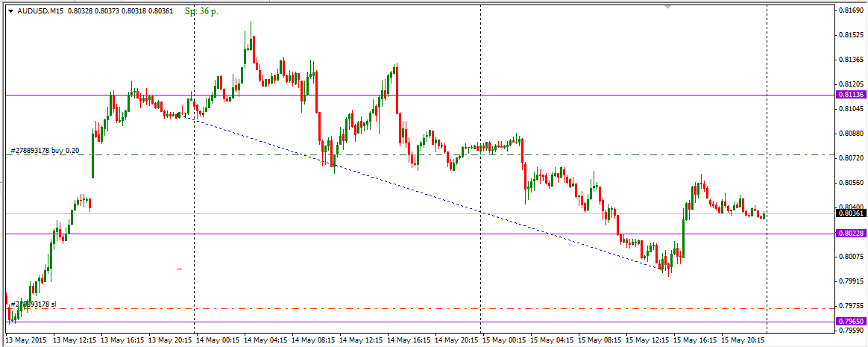Click the 0.80228 purple price label

click(x=852, y=234)
